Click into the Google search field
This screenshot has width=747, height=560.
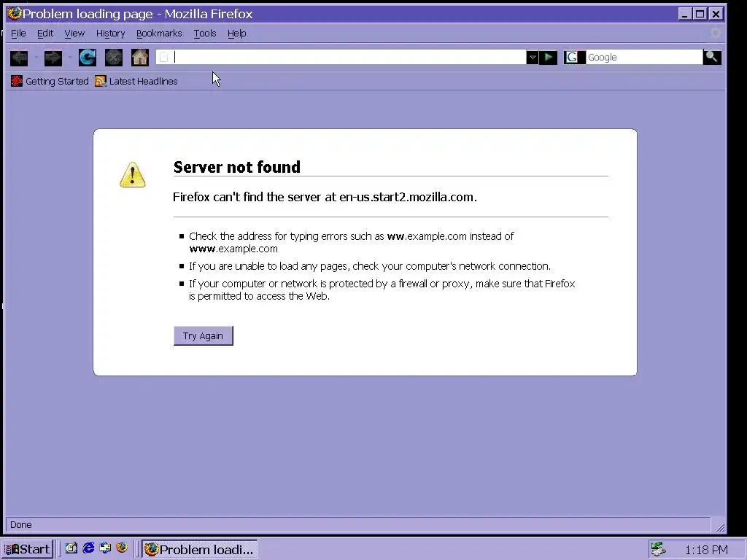pyautogui.click(x=644, y=58)
